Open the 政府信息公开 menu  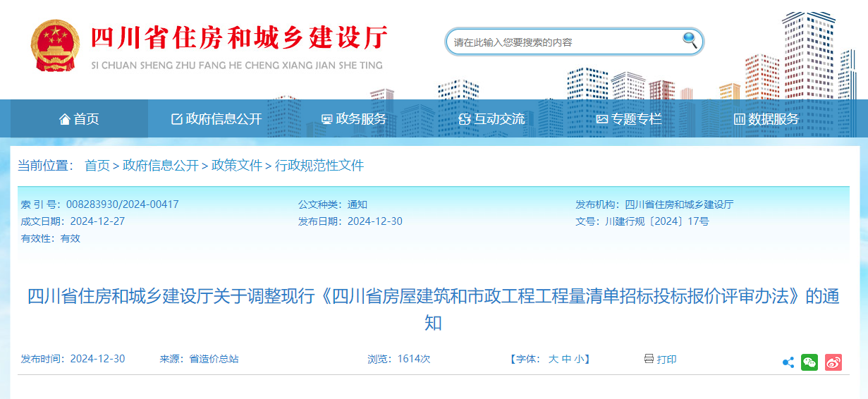pos(216,119)
